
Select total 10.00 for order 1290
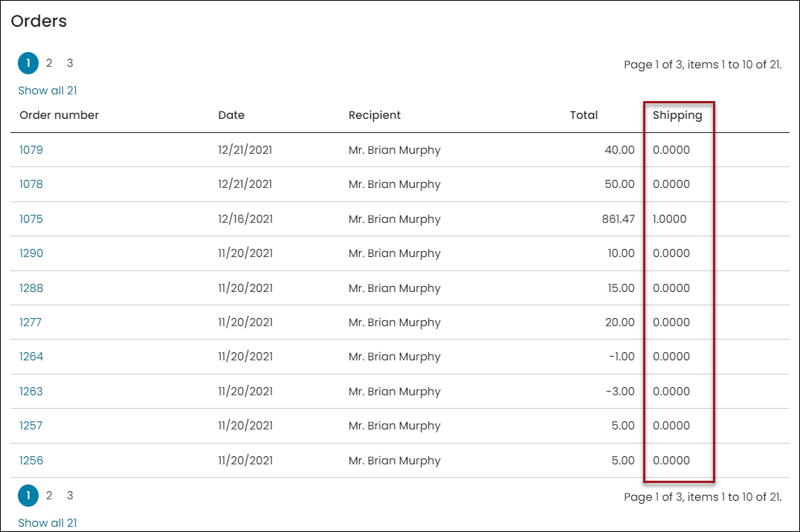click(x=621, y=253)
